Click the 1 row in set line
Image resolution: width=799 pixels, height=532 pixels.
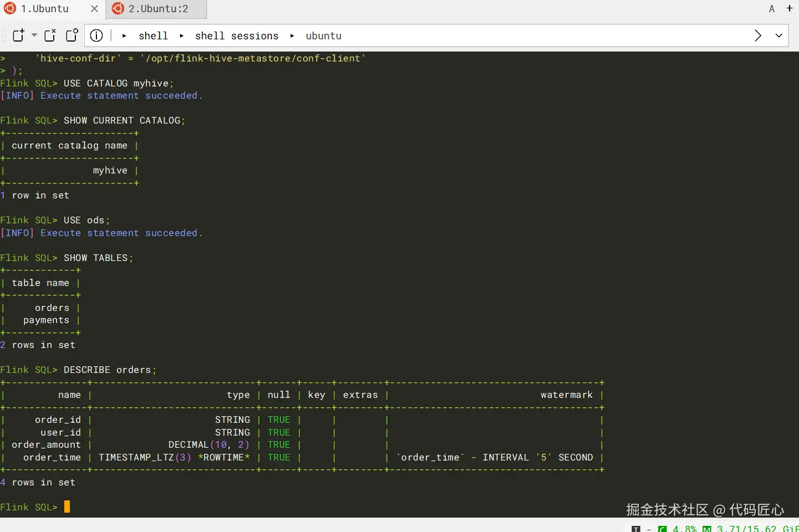[x=35, y=195]
